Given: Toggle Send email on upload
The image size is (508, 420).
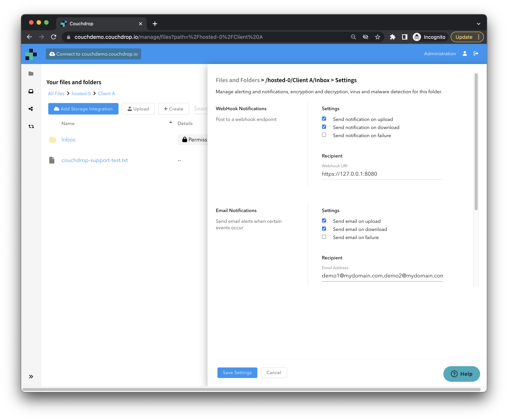Looking at the screenshot, I should coord(324,221).
